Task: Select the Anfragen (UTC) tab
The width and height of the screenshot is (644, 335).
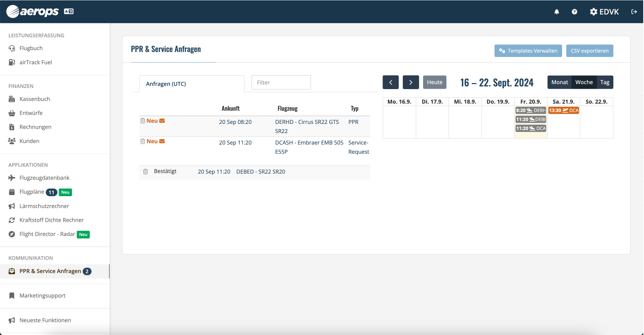Action: point(192,84)
